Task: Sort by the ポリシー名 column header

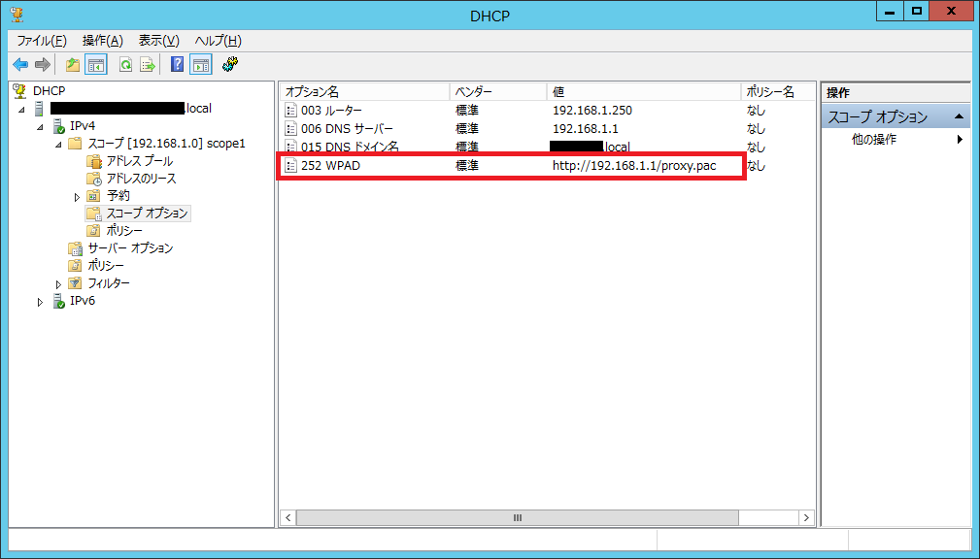Action: [778, 92]
